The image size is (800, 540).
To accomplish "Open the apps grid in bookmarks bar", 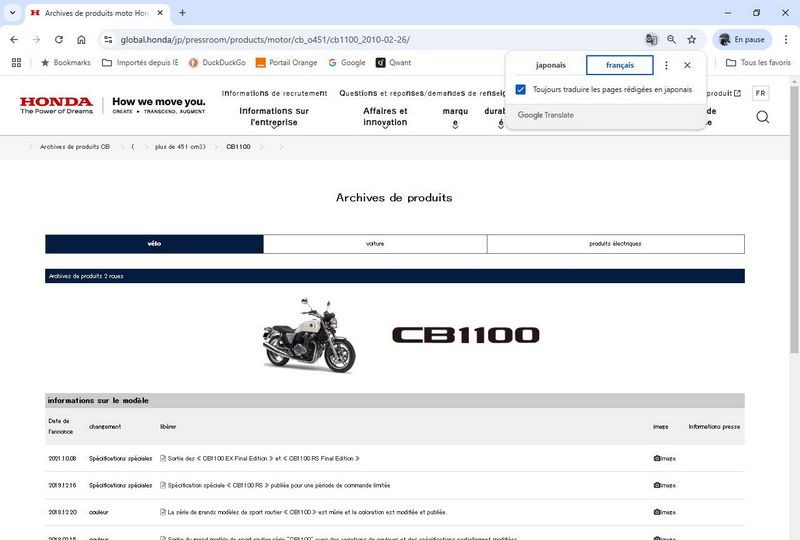I will [x=16, y=63].
